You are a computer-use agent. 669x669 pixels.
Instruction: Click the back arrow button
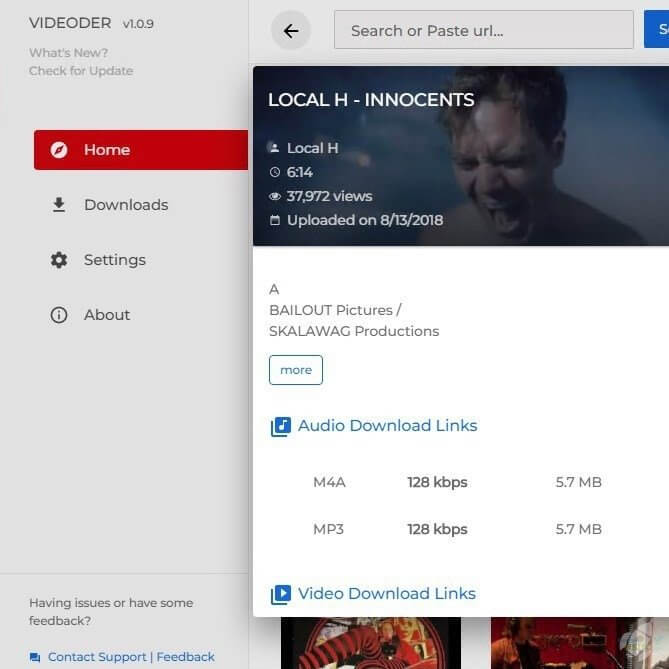point(291,31)
